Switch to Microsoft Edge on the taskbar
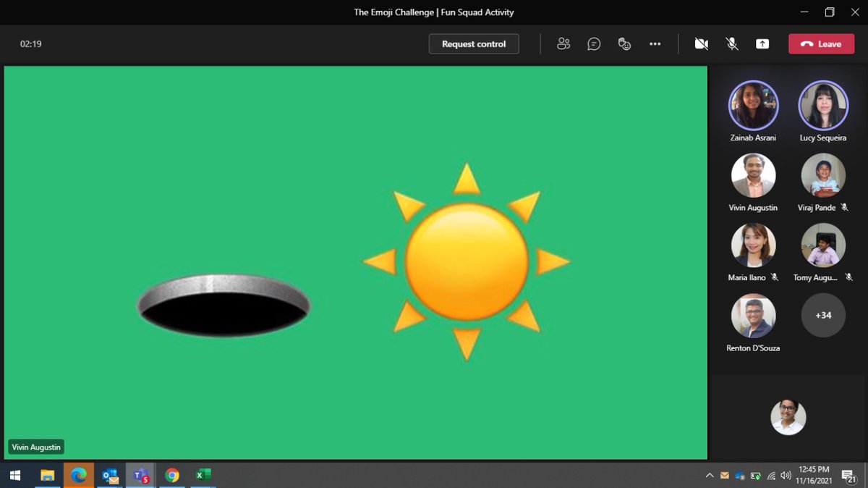The image size is (868, 488). 78,476
